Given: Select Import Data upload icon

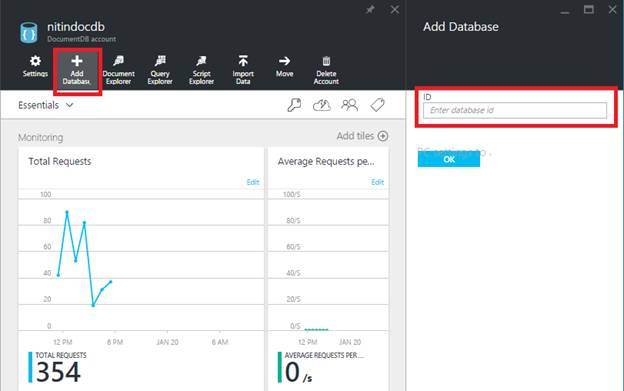Looking at the screenshot, I should click(243, 61).
